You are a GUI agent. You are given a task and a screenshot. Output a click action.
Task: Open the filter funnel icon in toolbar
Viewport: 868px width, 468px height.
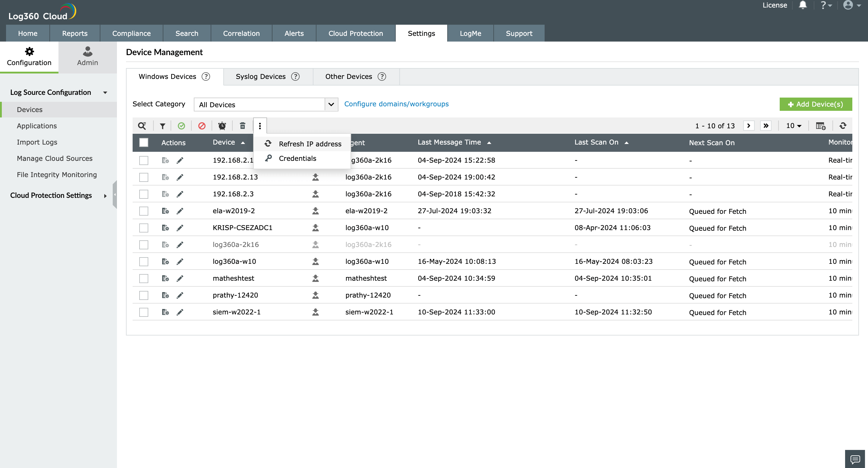pos(162,126)
